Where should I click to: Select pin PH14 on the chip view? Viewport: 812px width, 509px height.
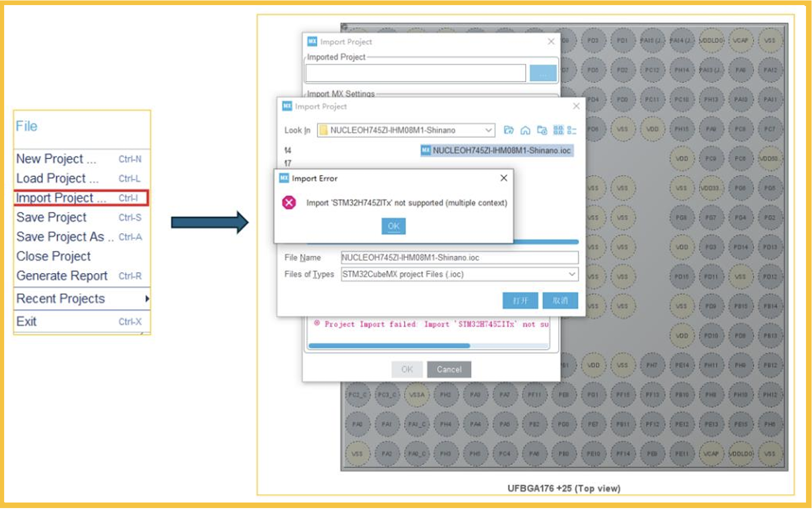point(682,70)
